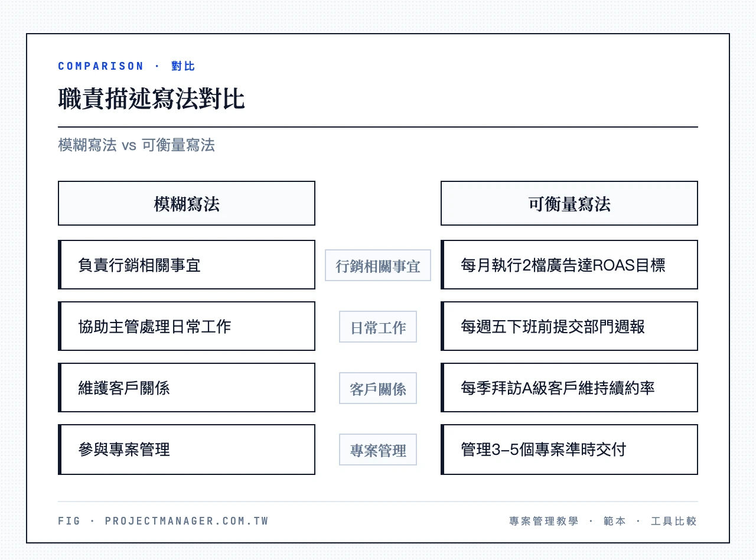Select the footer text 工具比較

click(674, 521)
